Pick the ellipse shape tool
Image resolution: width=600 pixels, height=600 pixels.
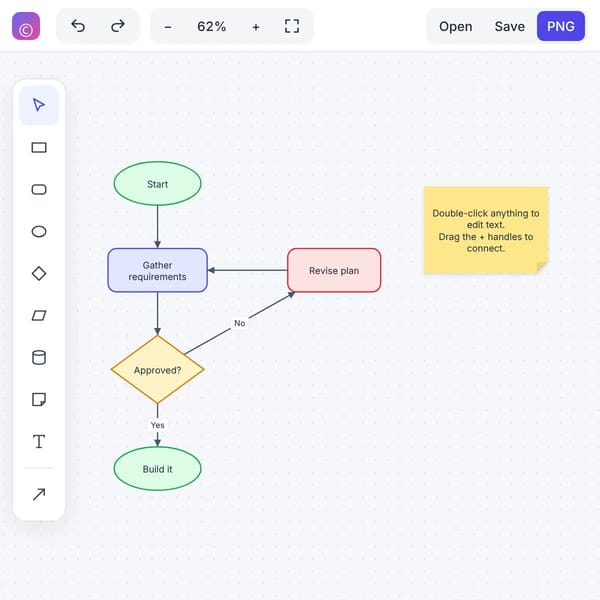[39, 232]
